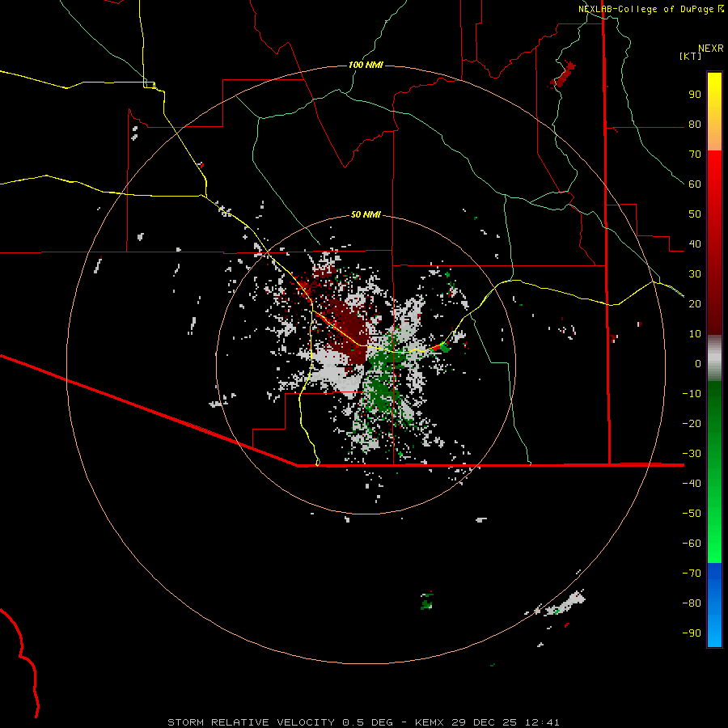Click the [KT] units label
The width and height of the screenshot is (728, 728).
coord(691,56)
